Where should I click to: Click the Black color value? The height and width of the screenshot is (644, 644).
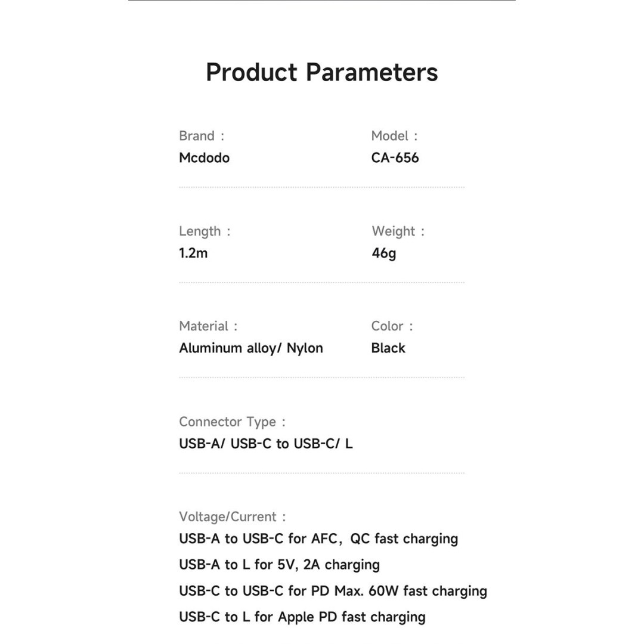[388, 348]
